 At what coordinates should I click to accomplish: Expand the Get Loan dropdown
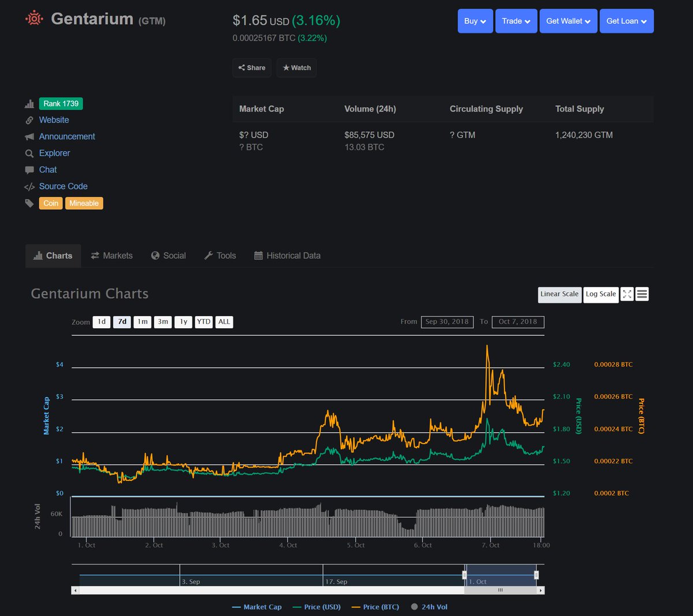click(627, 21)
